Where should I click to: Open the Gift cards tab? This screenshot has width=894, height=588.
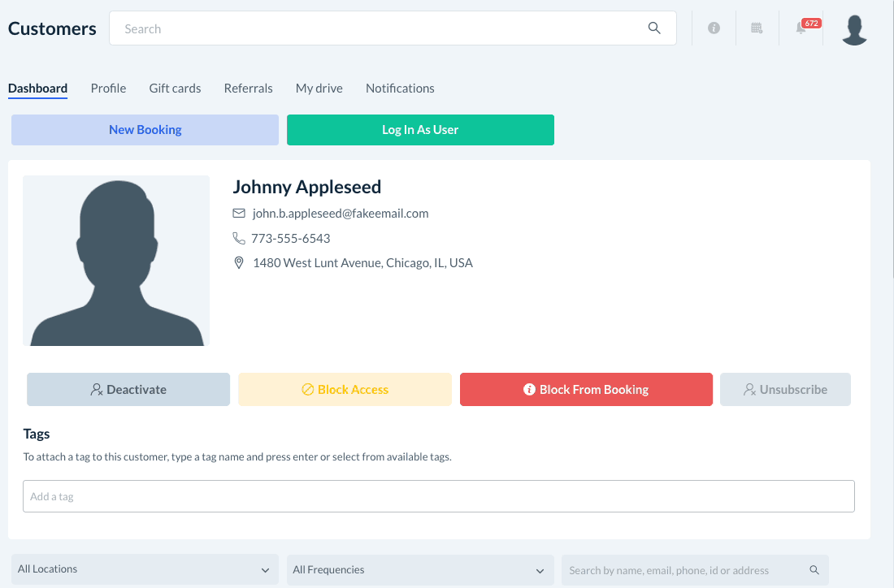pos(175,89)
